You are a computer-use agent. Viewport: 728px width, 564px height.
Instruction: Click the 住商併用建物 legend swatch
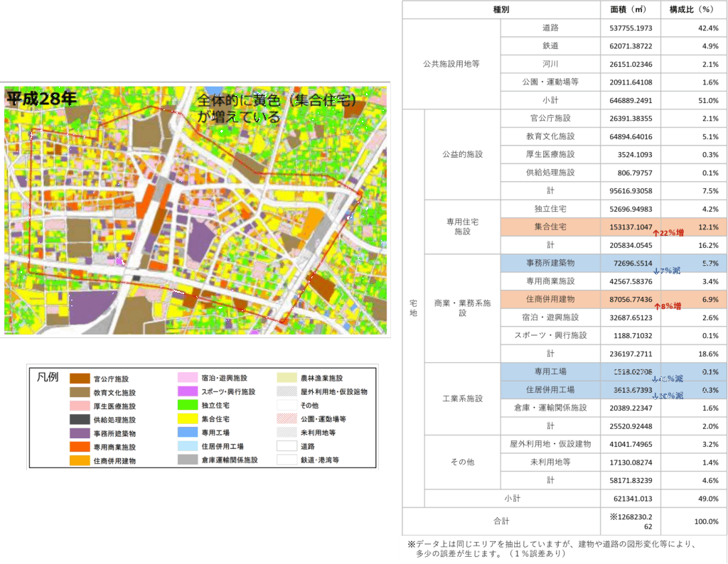point(80,460)
